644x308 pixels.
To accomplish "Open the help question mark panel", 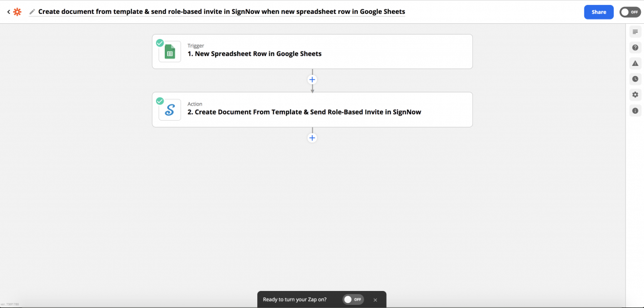I will [635, 48].
